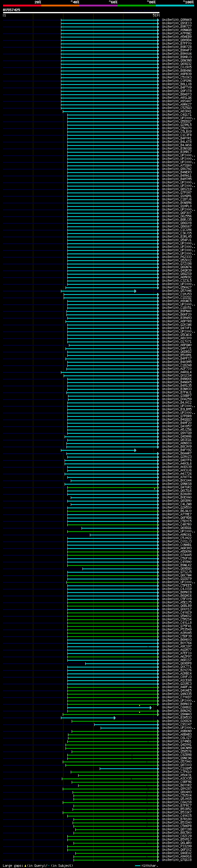Click the green ~80% identity legend bar
This screenshot has width=197, height=868.
point(137,6)
